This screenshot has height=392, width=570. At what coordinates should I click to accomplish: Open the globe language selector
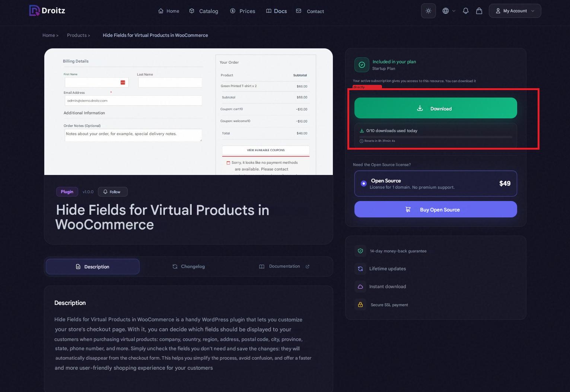click(x=448, y=11)
